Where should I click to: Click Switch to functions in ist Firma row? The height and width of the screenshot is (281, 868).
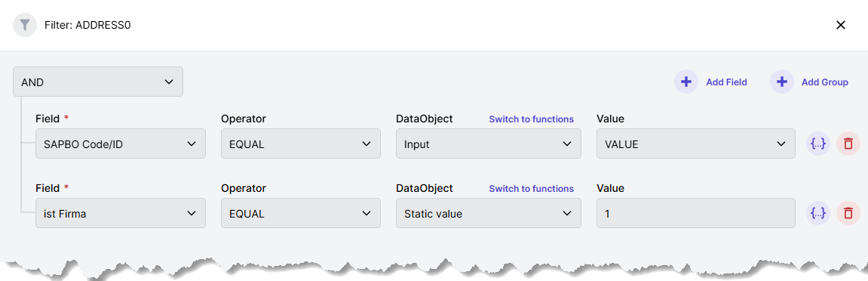click(x=532, y=188)
